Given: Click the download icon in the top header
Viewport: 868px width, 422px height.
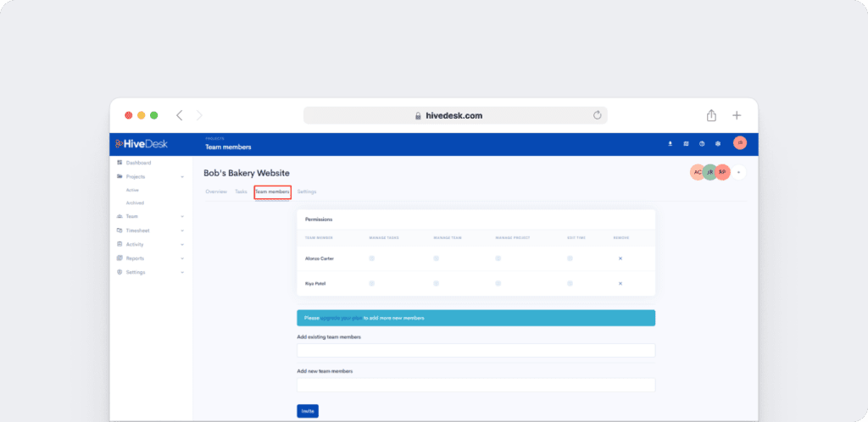Looking at the screenshot, I should click(670, 144).
